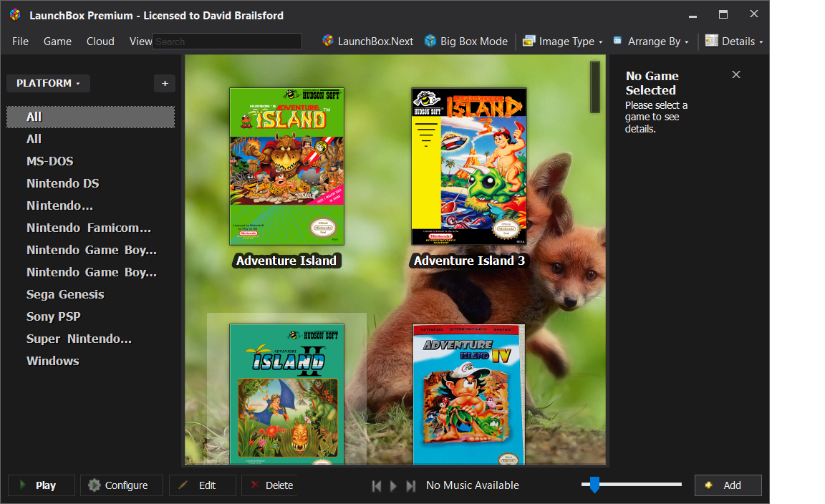Click the Edit button
825x504 pixels.
[x=203, y=485]
